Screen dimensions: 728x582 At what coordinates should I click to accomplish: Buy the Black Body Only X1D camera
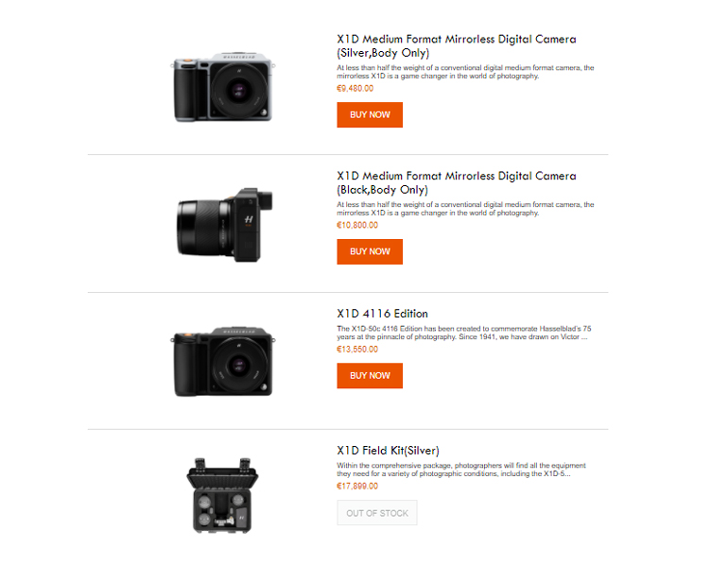370,251
